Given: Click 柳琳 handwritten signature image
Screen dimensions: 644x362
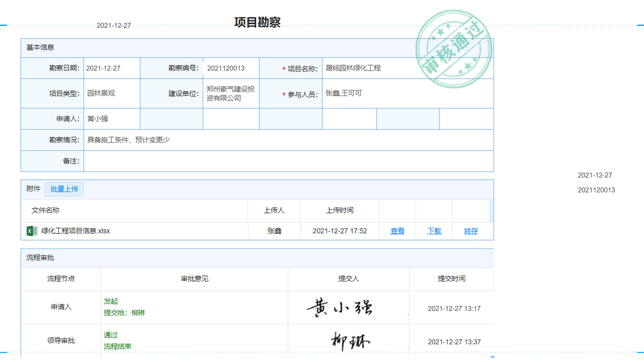Looking at the screenshot, I should [350, 341].
